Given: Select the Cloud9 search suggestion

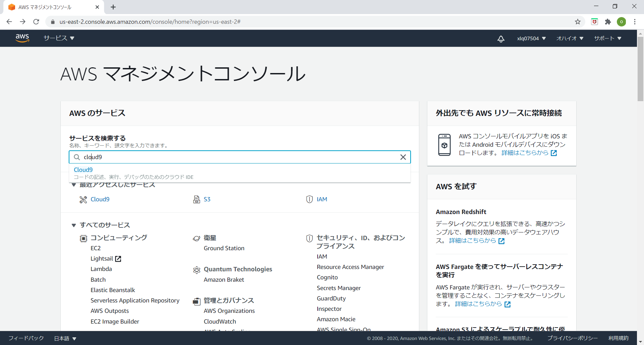Looking at the screenshot, I should pyautogui.click(x=239, y=173).
